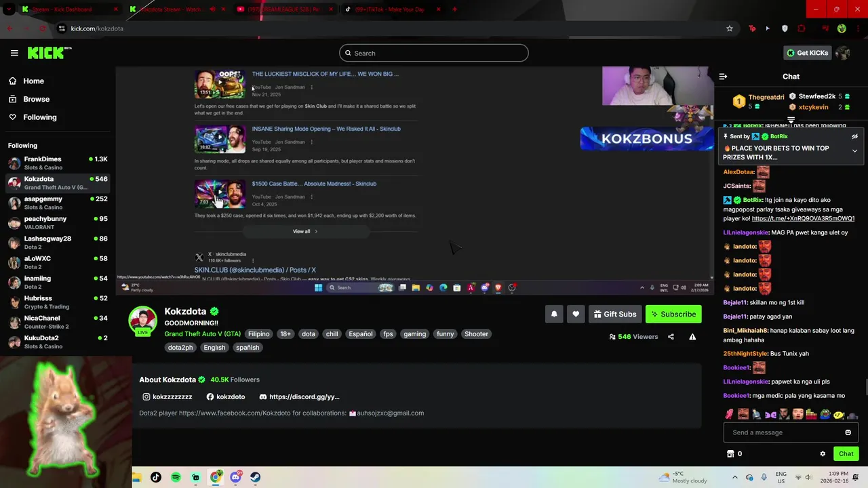Open Discord from Windows taskbar
This screenshot has width=868, height=488.
point(235,477)
